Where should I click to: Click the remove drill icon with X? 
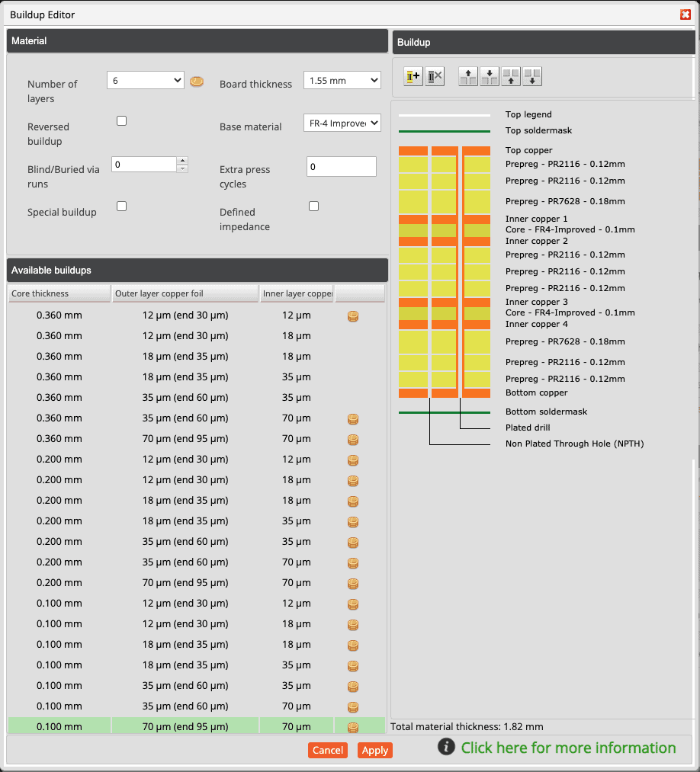(x=435, y=77)
